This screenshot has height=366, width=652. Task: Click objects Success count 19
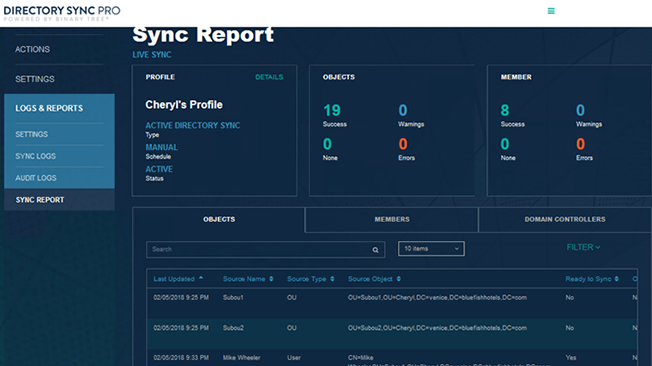332,111
